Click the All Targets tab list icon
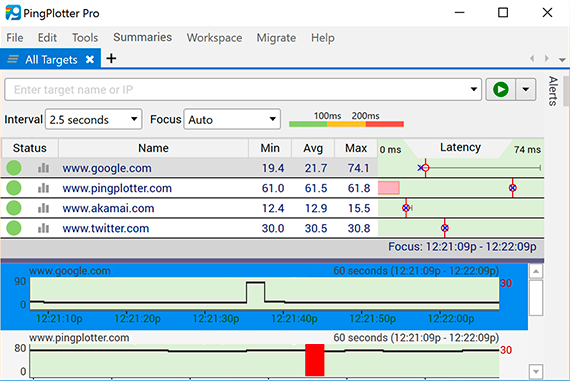 point(13,59)
